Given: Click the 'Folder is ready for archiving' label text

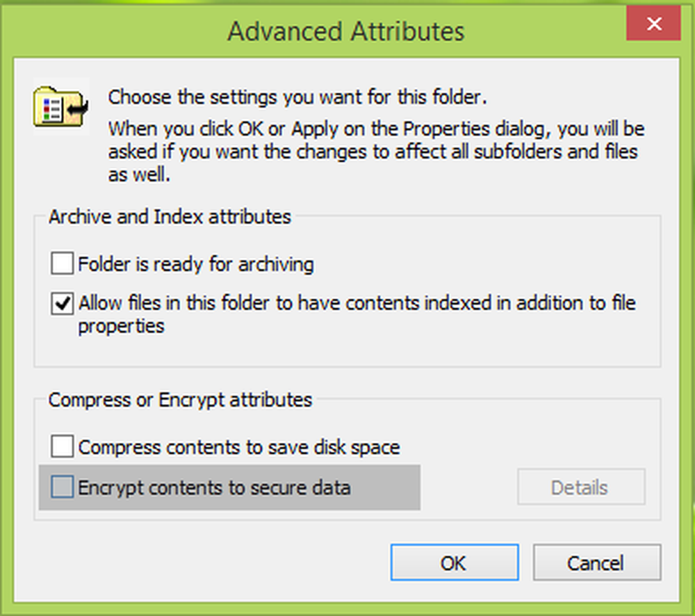Looking at the screenshot, I should 195,264.
